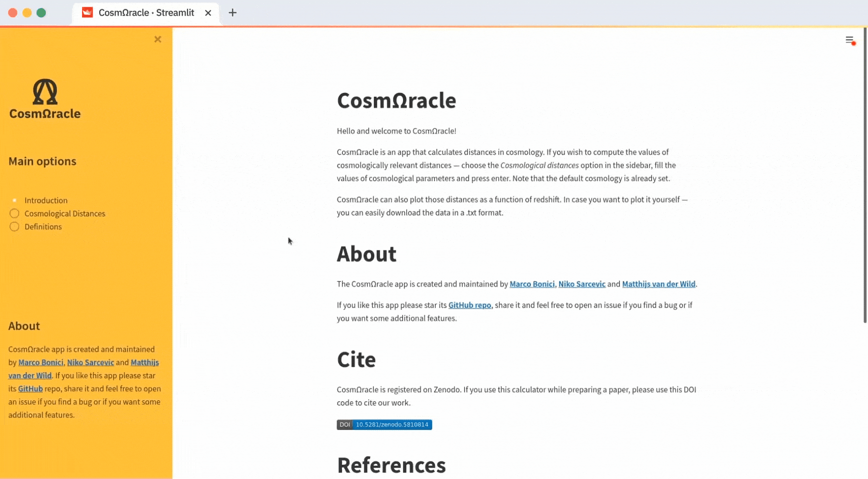Viewport: 868px width, 479px height.
Task: Open the Streamlit hamburger menu
Action: 849,40
